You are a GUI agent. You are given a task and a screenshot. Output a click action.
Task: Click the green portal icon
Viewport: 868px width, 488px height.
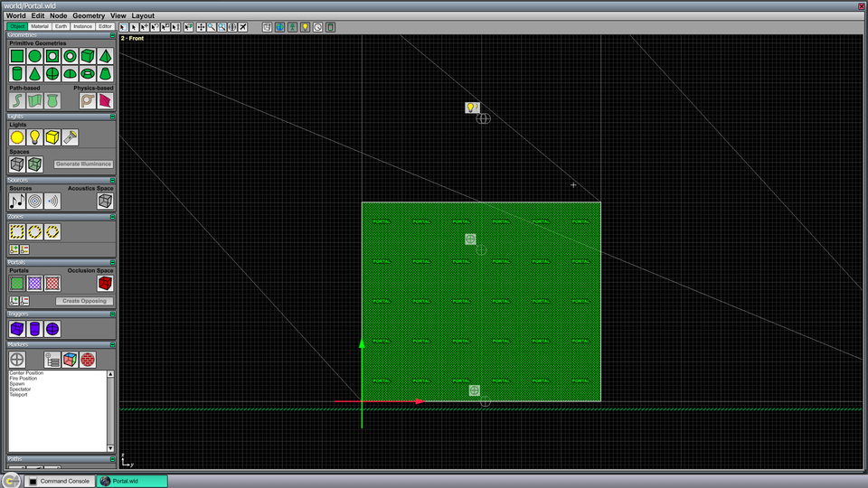(x=17, y=283)
